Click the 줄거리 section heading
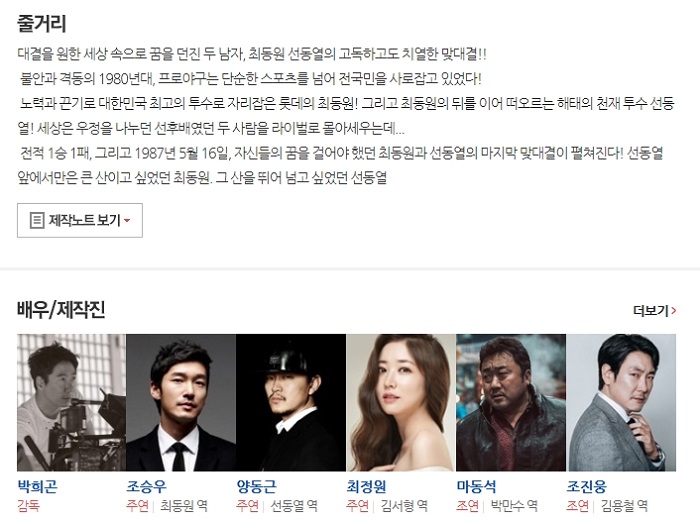Screen dimensions: 700x524 click(42, 23)
